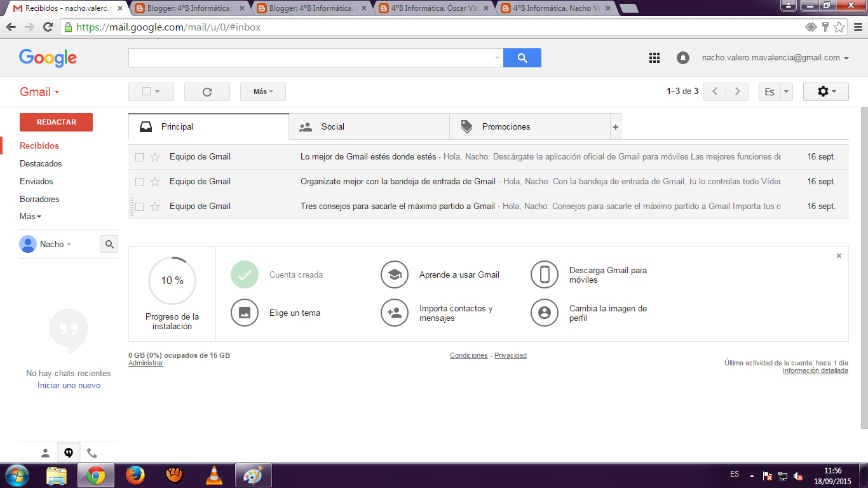Viewport: 868px width, 488px height.
Task: Open the Gmail product switcher dropdown
Action: [x=39, y=91]
